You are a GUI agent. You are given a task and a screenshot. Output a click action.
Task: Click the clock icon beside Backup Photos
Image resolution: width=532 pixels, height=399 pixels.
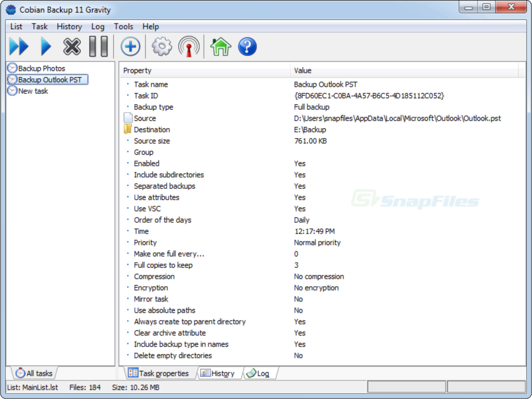(x=12, y=68)
